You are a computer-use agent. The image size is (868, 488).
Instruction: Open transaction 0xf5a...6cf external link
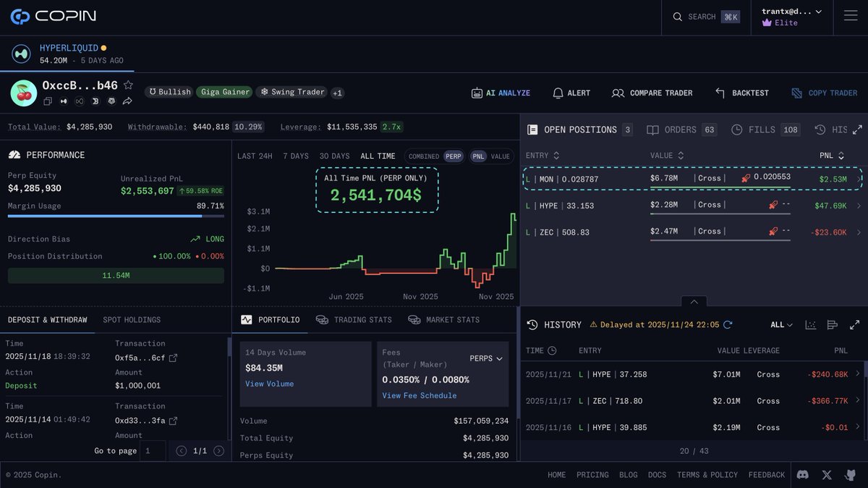tap(173, 358)
